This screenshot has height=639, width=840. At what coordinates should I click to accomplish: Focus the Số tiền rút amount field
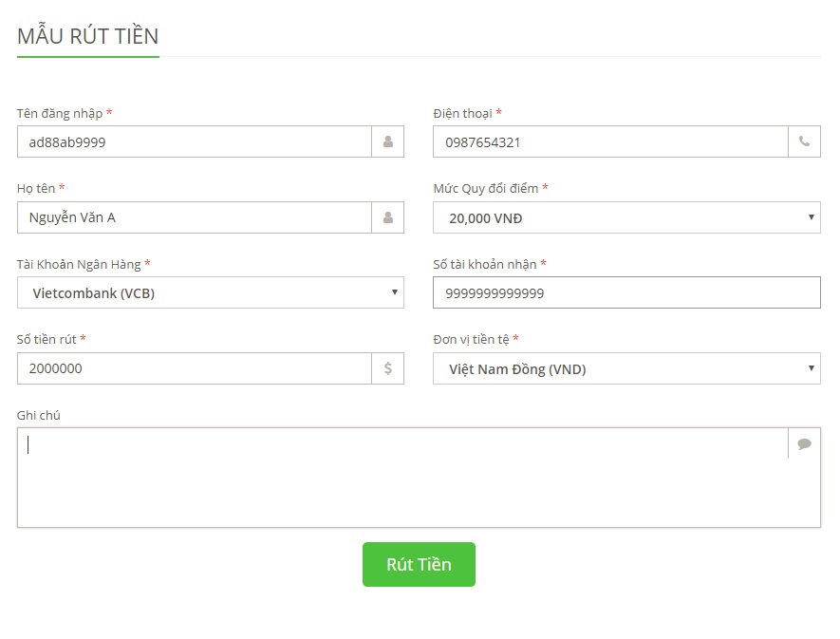pyautogui.click(x=194, y=368)
